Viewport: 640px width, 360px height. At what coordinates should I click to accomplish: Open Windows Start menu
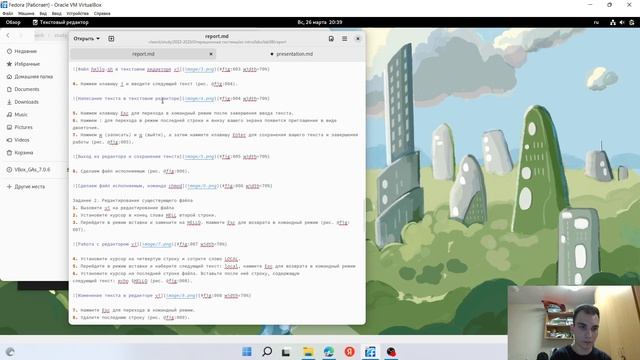pos(247,351)
